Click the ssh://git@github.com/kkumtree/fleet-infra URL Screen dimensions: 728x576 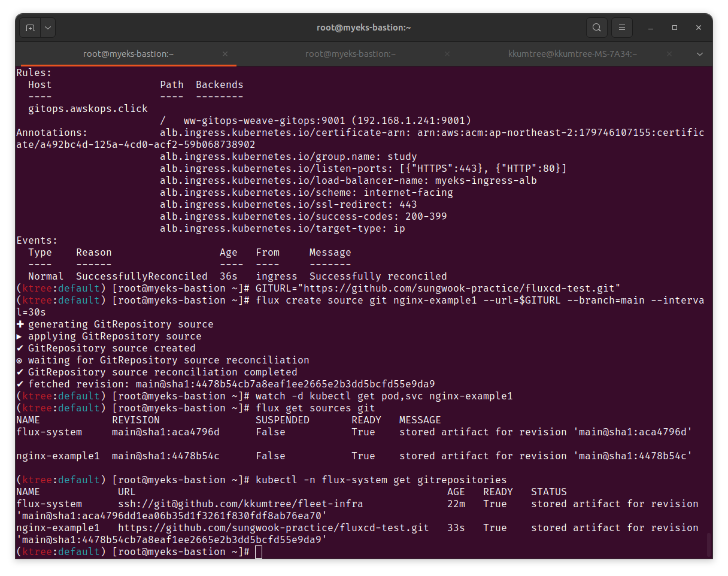pos(241,504)
